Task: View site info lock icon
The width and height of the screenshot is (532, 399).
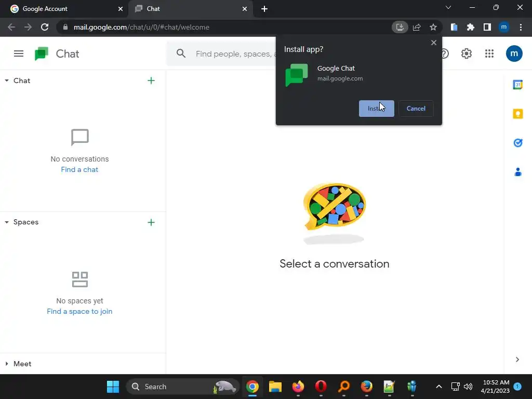Action: (x=65, y=27)
